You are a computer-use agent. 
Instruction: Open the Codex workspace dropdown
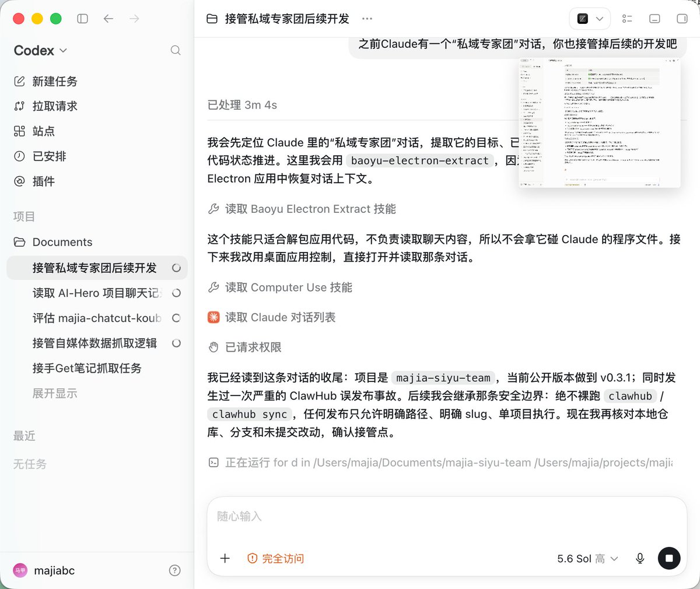(x=40, y=51)
